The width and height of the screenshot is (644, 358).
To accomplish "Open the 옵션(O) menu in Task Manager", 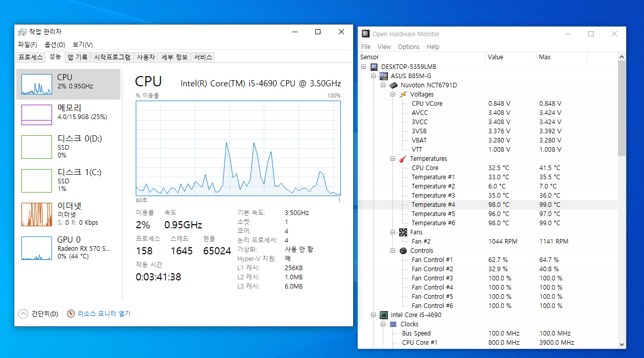I will click(55, 45).
